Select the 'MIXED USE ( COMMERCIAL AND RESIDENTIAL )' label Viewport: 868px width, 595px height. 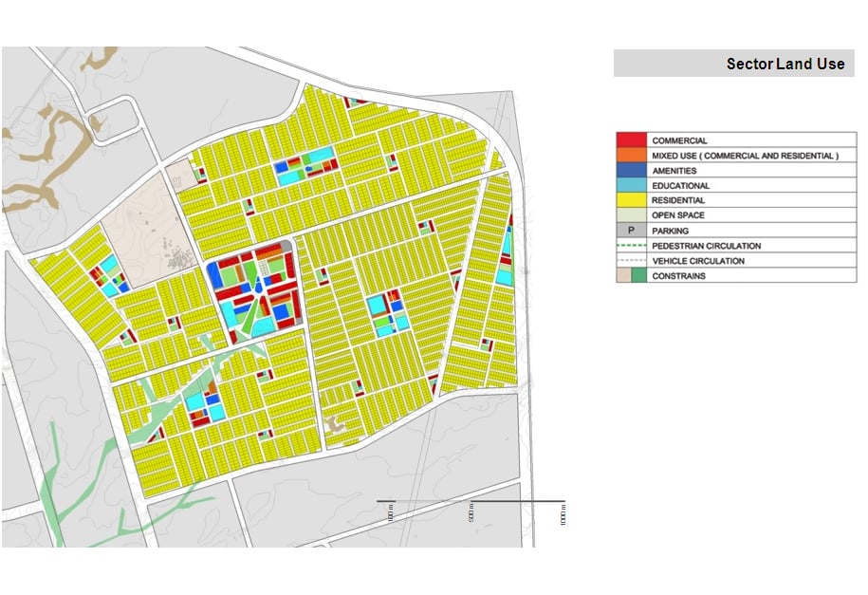pyautogui.click(x=745, y=156)
